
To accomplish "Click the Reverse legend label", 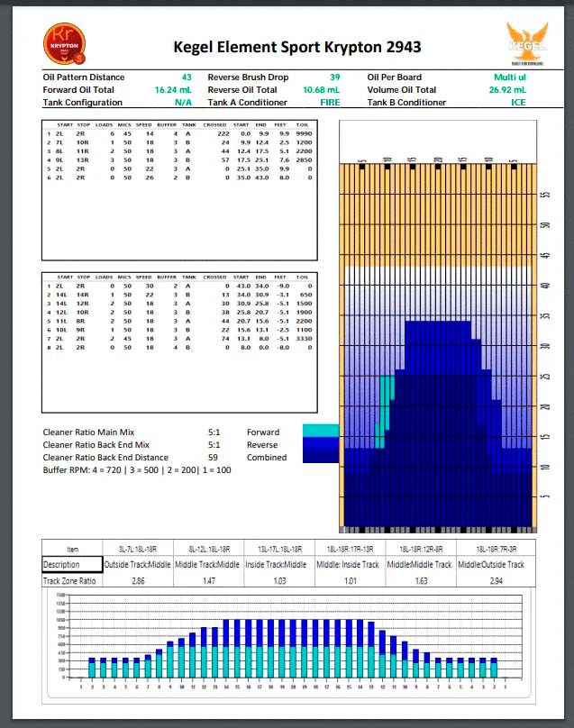I will tap(262, 445).
